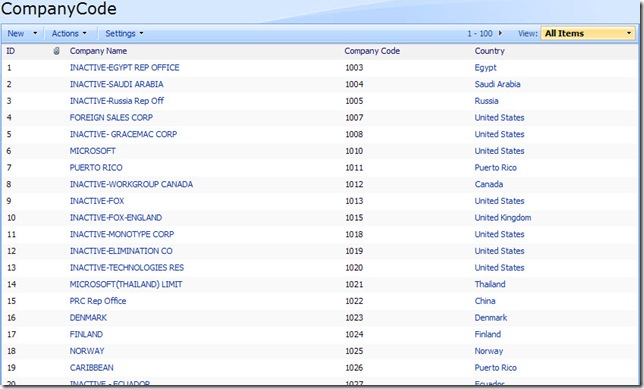This screenshot has width=644, height=389.
Task: Click company code 1012
Action: point(354,184)
